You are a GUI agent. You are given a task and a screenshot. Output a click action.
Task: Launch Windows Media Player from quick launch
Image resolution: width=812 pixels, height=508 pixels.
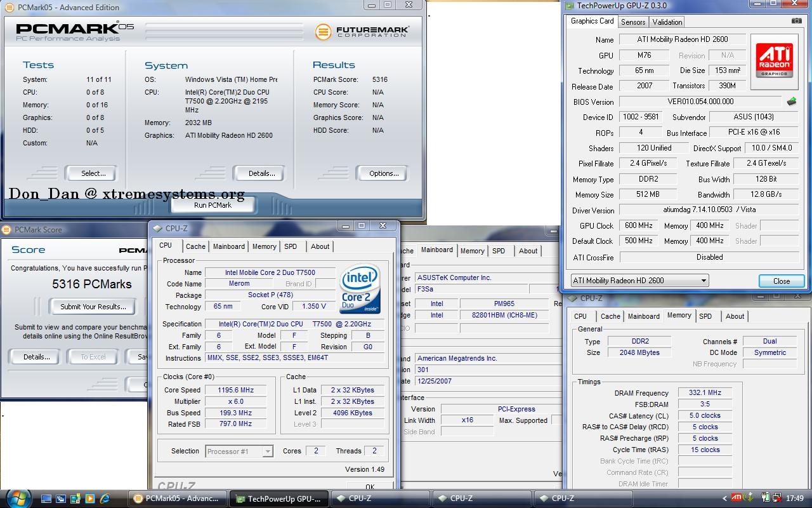coord(89,499)
